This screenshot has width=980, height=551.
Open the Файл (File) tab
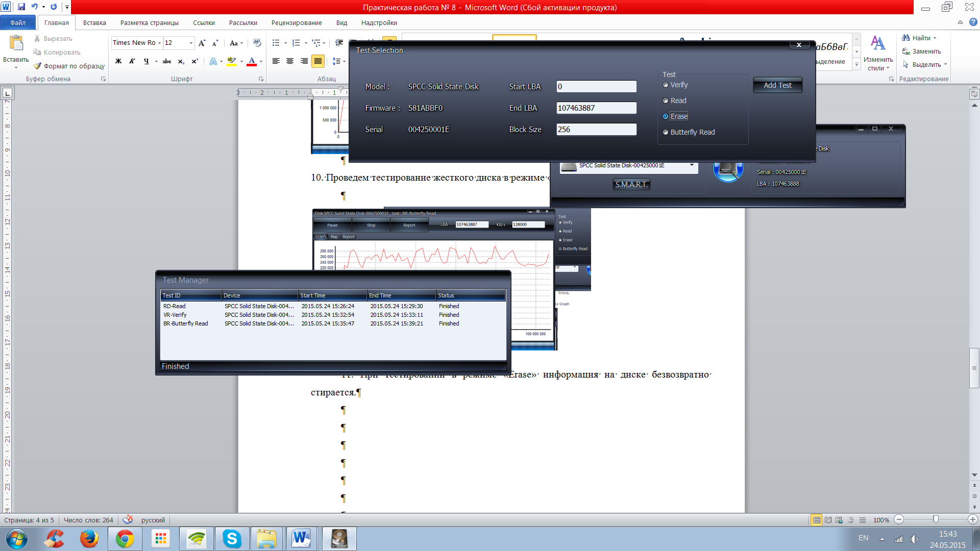click(x=18, y=22)
